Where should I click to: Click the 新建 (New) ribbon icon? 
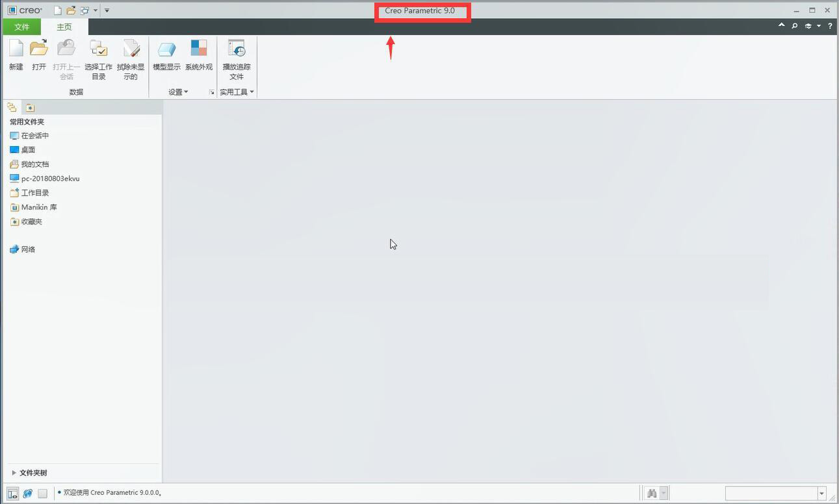tap(16, 49)
